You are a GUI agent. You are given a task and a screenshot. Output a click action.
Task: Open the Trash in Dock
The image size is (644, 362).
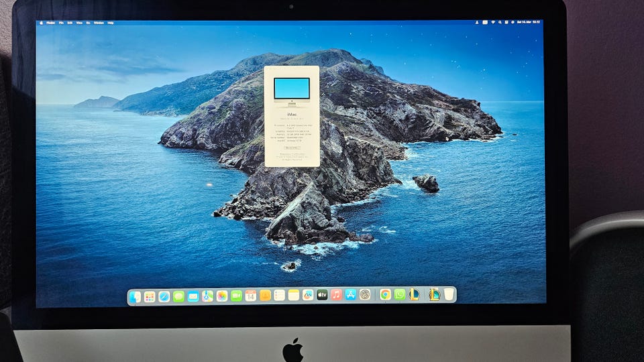(449, 294)
